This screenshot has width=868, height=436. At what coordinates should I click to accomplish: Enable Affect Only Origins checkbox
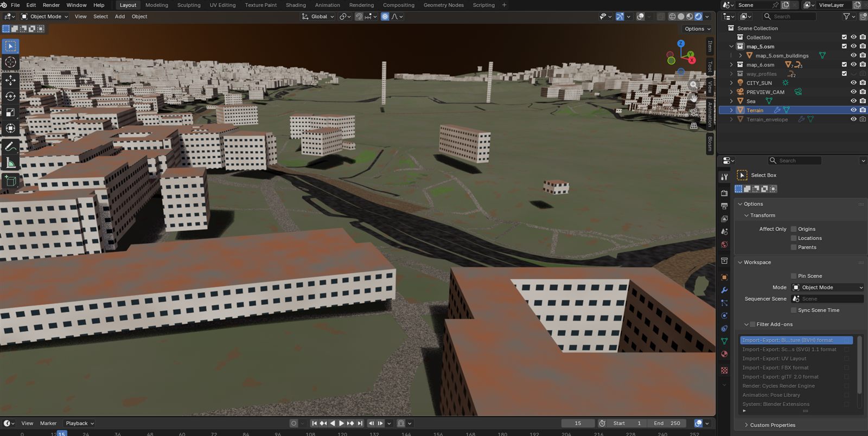pyautogui.click(x=794, y=229)
